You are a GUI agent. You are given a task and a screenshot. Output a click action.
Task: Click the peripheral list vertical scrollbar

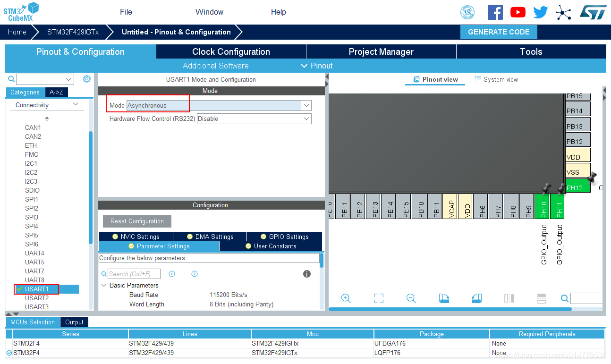coord(91,187)
